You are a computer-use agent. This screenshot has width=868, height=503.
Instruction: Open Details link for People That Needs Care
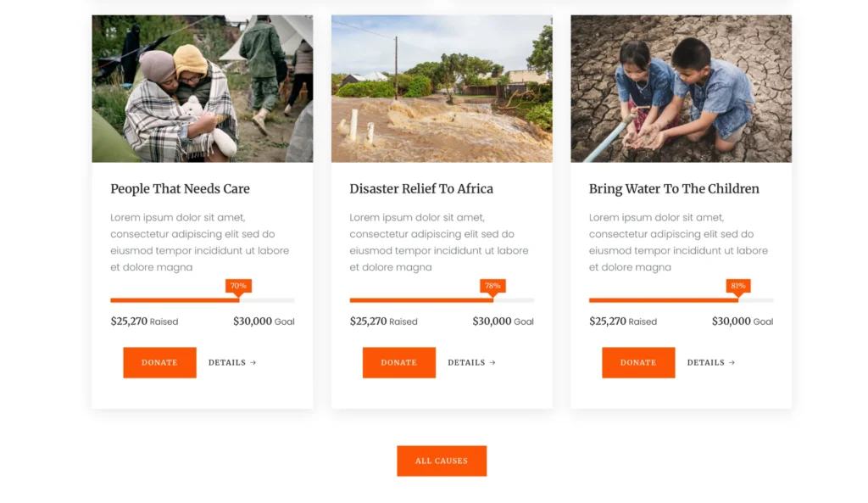pos(231,362)
